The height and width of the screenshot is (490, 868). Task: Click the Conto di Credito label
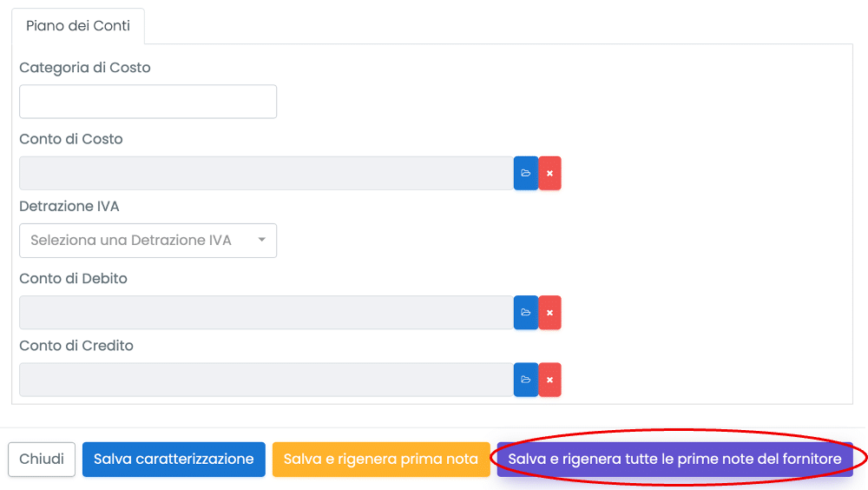pyautogui.click(x=76, y=346)
